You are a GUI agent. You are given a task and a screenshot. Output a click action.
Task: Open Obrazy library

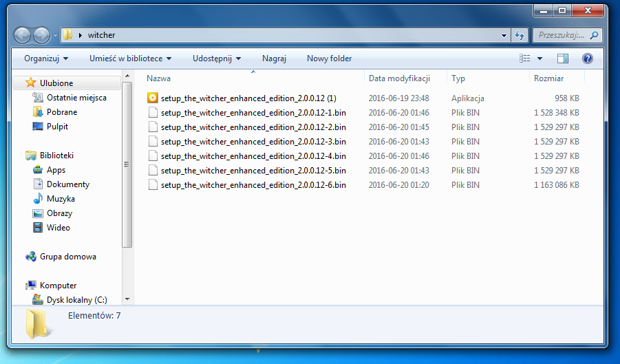point(59,213)
